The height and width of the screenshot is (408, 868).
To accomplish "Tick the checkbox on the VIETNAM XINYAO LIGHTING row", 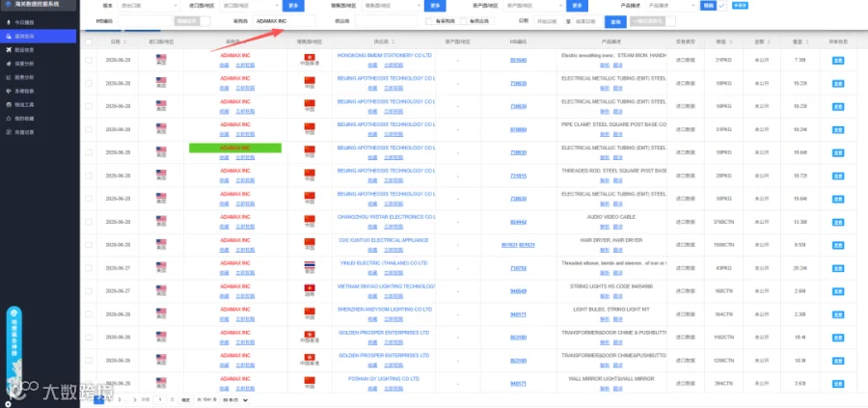I will click(89, 291).
